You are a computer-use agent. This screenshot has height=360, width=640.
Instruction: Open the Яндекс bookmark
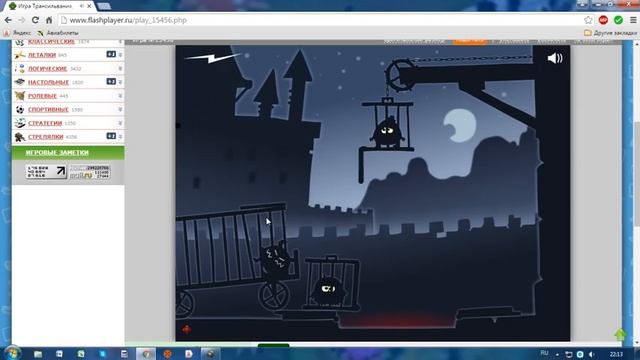[x=17, y=33]
